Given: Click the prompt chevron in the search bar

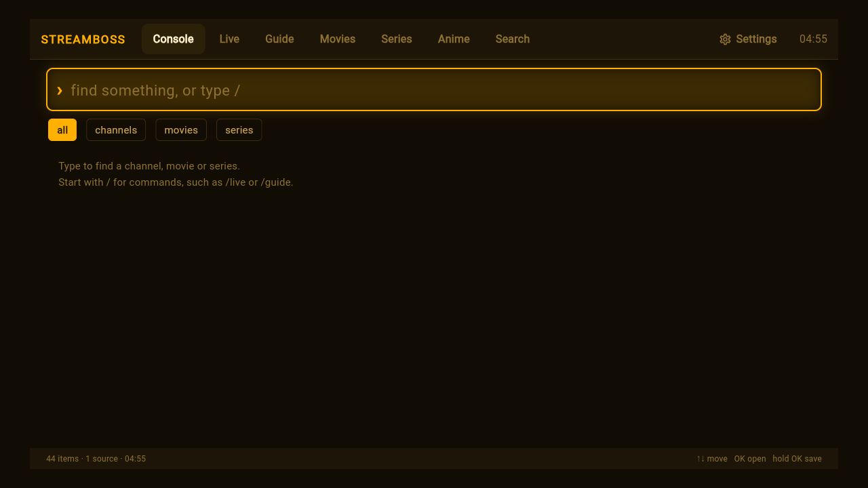Looking at the screenshot, I should coord(60,90).
